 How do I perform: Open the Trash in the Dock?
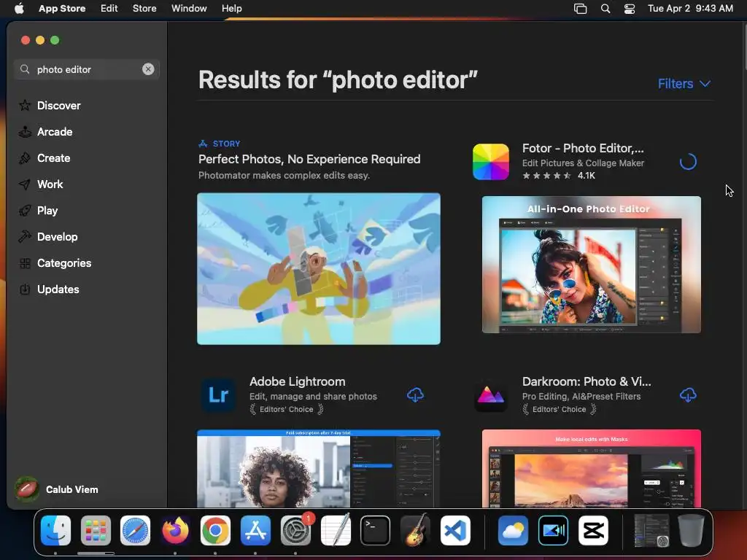[x=692, y=531]
